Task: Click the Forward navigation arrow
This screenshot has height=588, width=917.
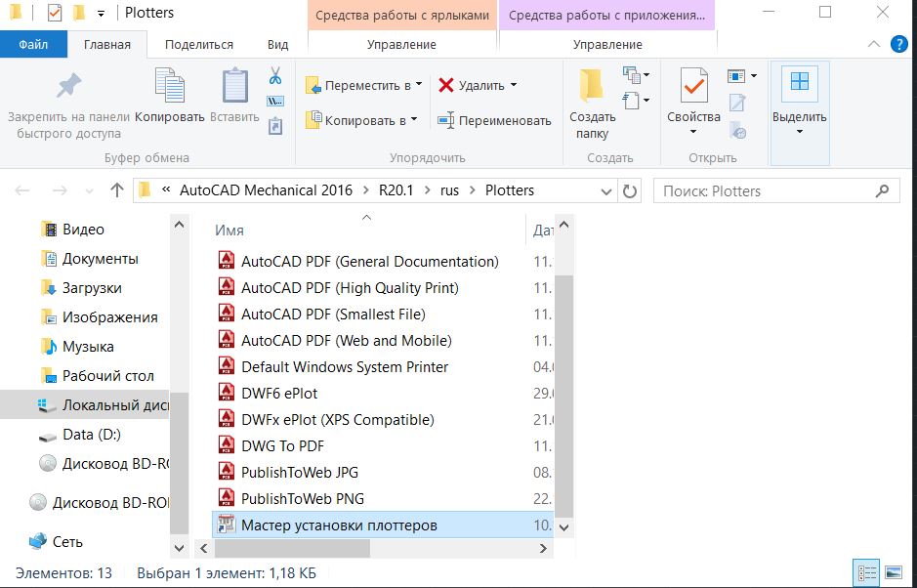Action: tap(60, 190)
